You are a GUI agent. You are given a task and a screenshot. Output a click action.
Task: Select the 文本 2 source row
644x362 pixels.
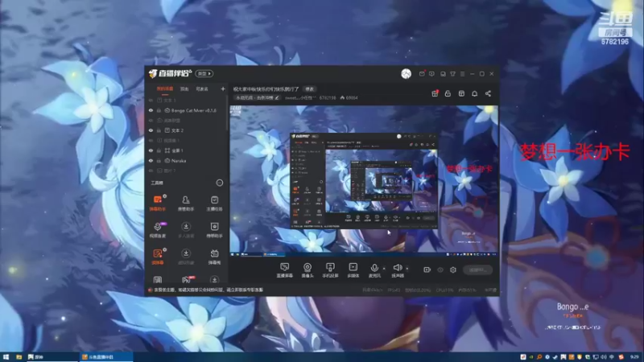[x=187, y=130]
